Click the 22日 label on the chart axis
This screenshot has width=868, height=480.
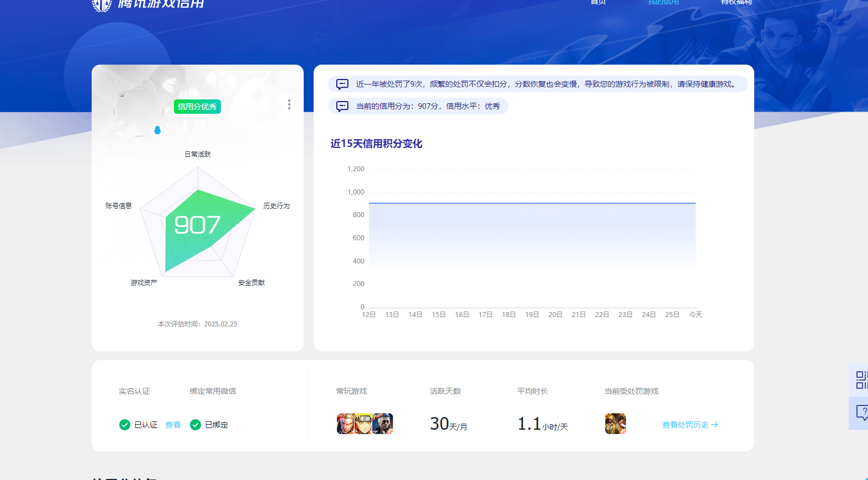602,314
